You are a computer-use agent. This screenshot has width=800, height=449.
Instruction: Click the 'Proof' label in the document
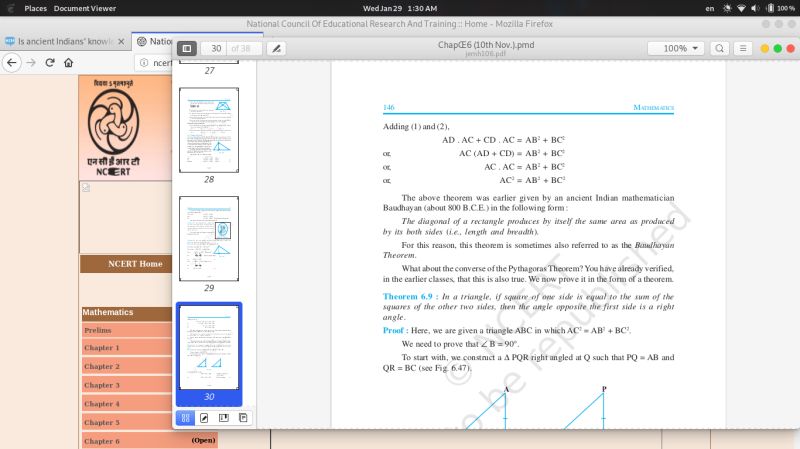(x=393, y=330)
